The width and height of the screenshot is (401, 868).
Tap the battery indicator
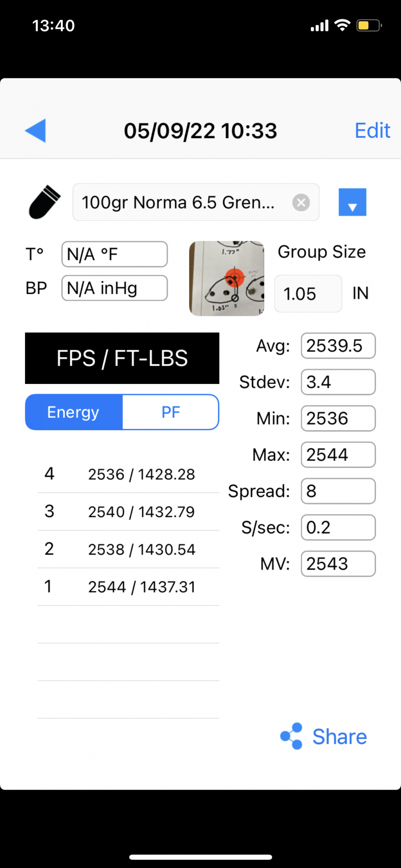pyautogui.click(x=369, y=25)
